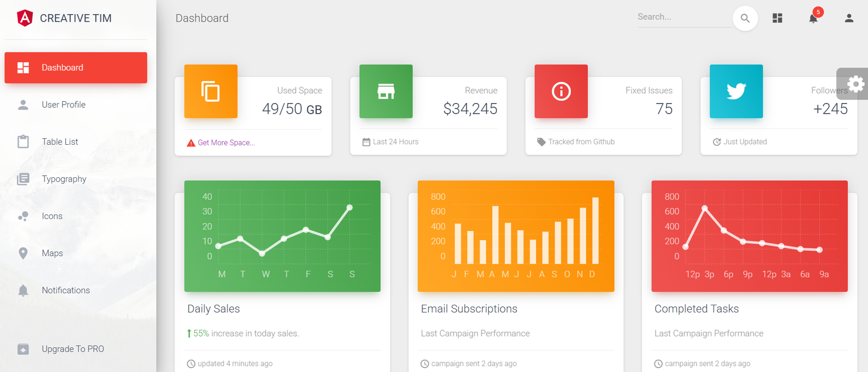
Task: Click the Twitter bird icon on Followers card
Action: point(736,91)
